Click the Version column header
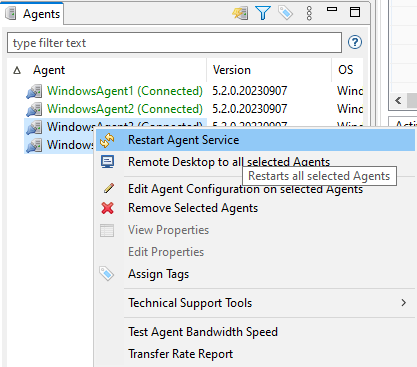The height and width of the screenshot is (367, 417). [x=269, y=70]
